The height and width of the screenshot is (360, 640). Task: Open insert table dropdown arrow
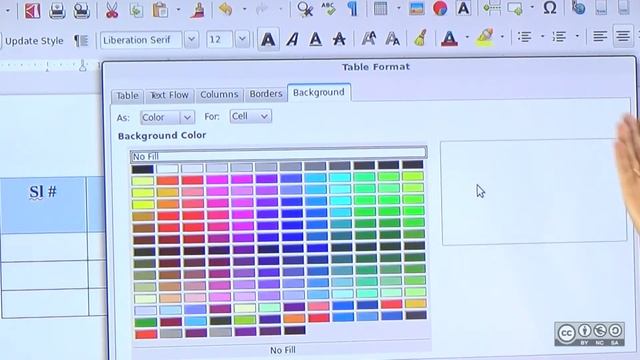pyautogui.click(x=398, y=8)
